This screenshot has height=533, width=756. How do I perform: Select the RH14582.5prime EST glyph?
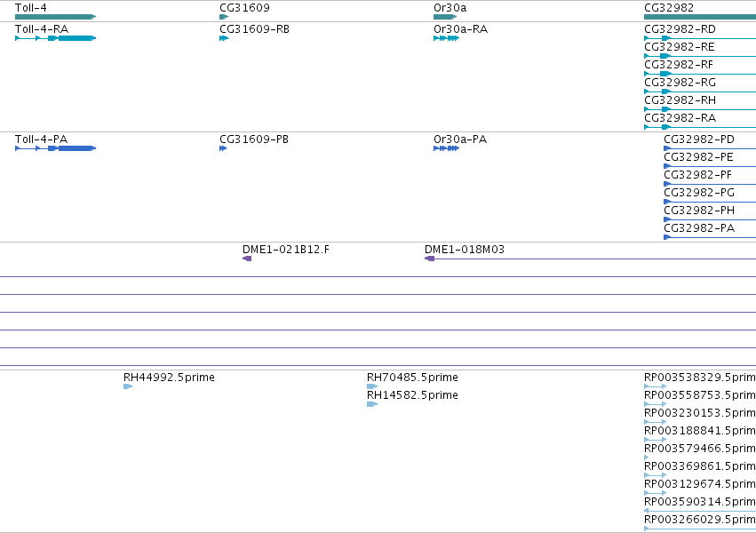tap(371, 404)
